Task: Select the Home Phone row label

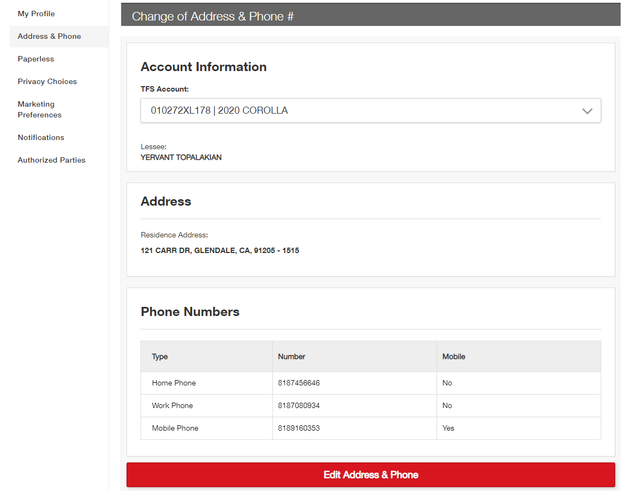Action: point(174,383)
